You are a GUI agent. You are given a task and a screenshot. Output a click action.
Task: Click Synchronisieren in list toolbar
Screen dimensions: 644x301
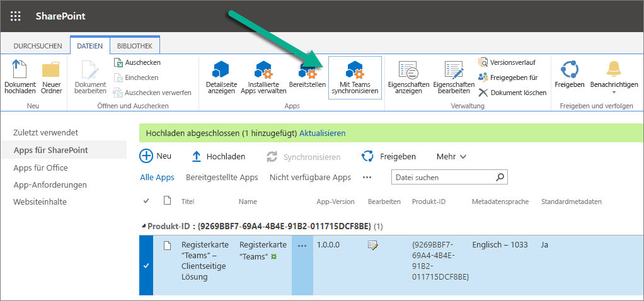pos(304,157)
